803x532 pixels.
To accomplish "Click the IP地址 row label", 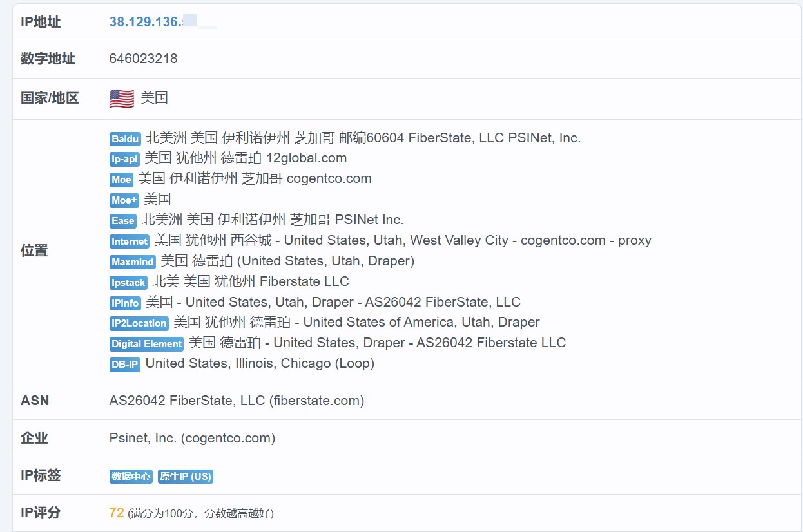I will [41, 23].
